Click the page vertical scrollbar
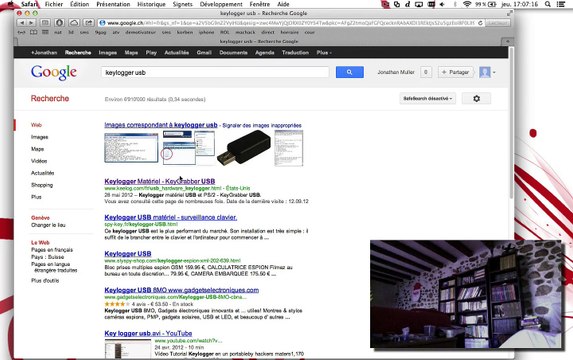This screenshot has height=360, width=573. (x=511, y=124)
